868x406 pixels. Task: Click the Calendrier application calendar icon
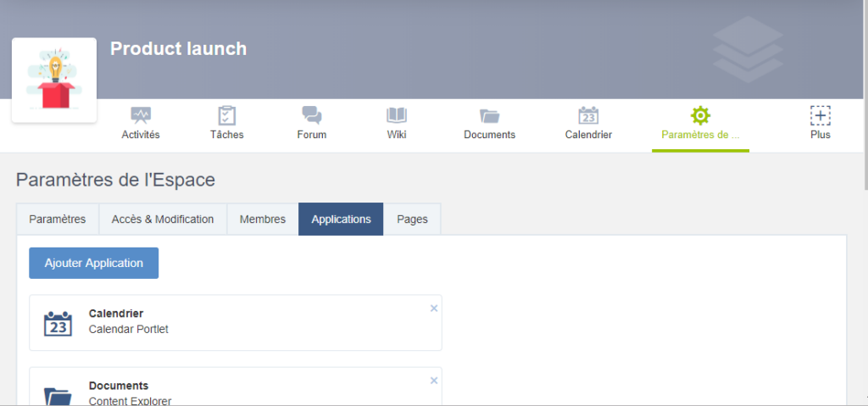58,323
